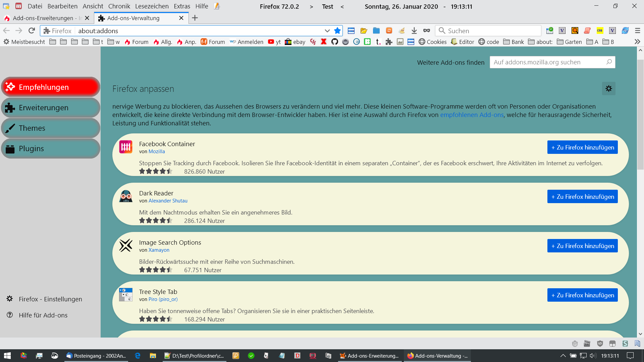644x362 pixels.
Task: Open the empfohlenen Add-ons link
Action: [472, 115]
